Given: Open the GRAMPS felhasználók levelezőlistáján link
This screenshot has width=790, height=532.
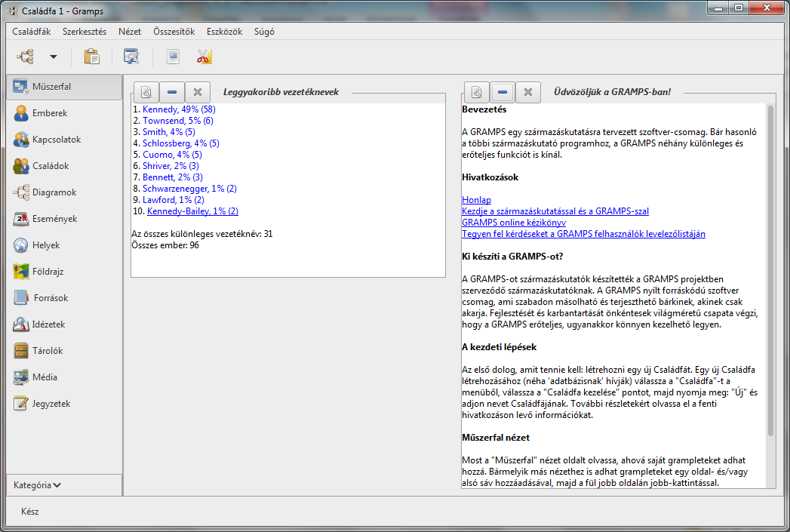Looking at the screenshot, I should 583,234.
